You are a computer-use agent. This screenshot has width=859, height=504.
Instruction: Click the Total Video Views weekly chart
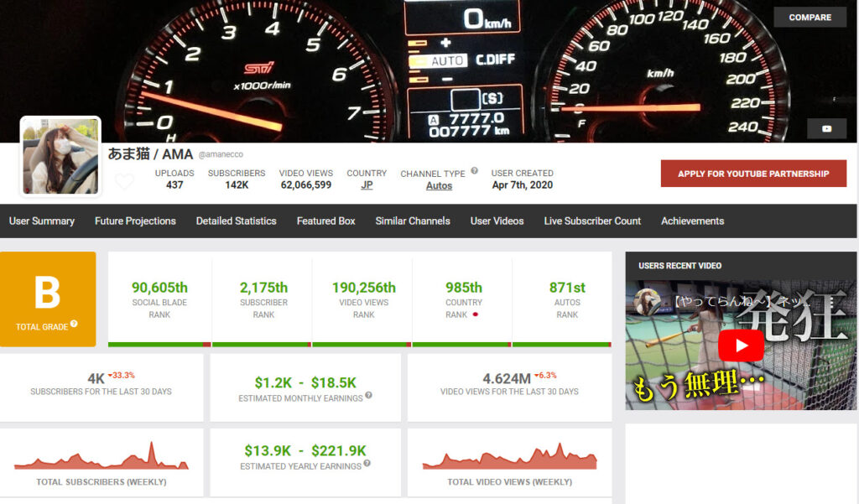[x=509, y=456]
